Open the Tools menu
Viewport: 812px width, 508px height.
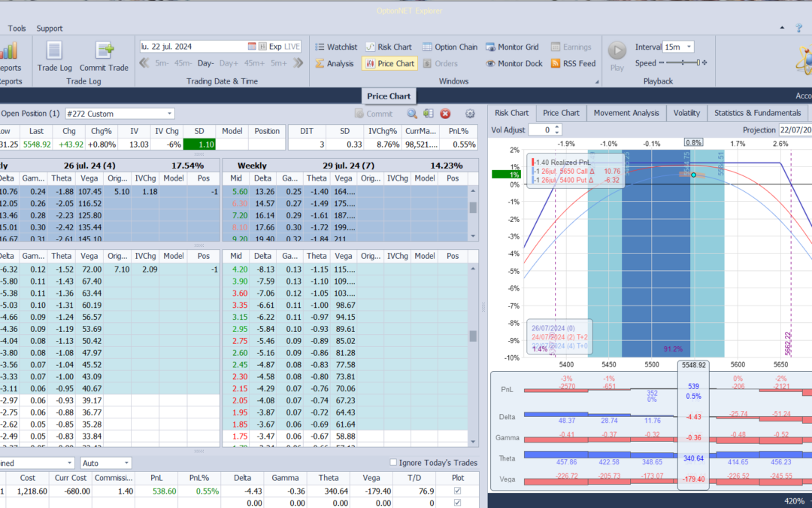(x=17, y=28)
